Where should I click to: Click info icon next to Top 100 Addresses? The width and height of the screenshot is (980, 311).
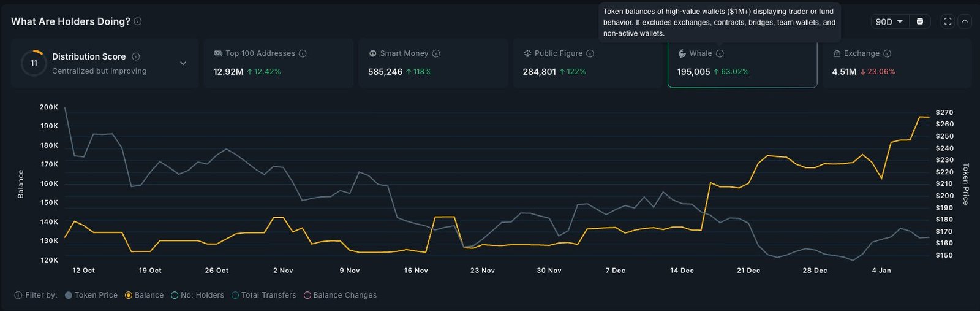click(x=303, y=53)
